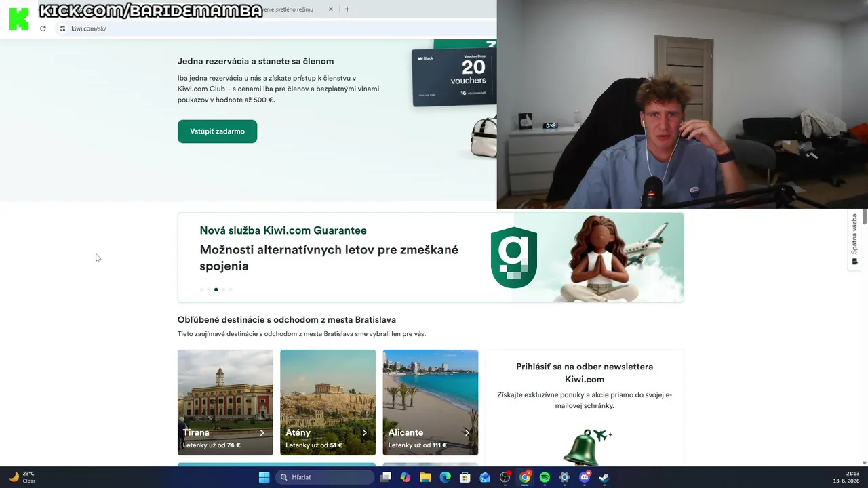Open the 'Spätná väzba' feedback side tab
Image resolution: width=868 pixels, height=488 pixels.
(x=854, y=240)
